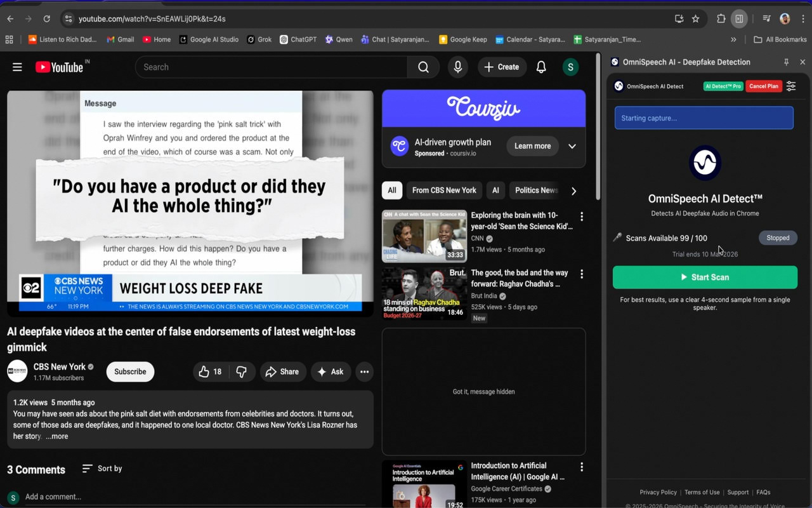Open the Gmail bookmark
The width and height of the screenshot is (812, 508).
(120, 39)
